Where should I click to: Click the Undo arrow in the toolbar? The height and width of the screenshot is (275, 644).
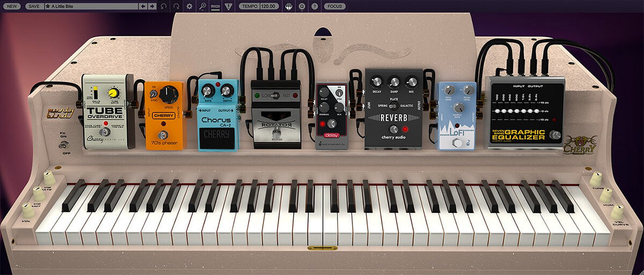[164, 6]
